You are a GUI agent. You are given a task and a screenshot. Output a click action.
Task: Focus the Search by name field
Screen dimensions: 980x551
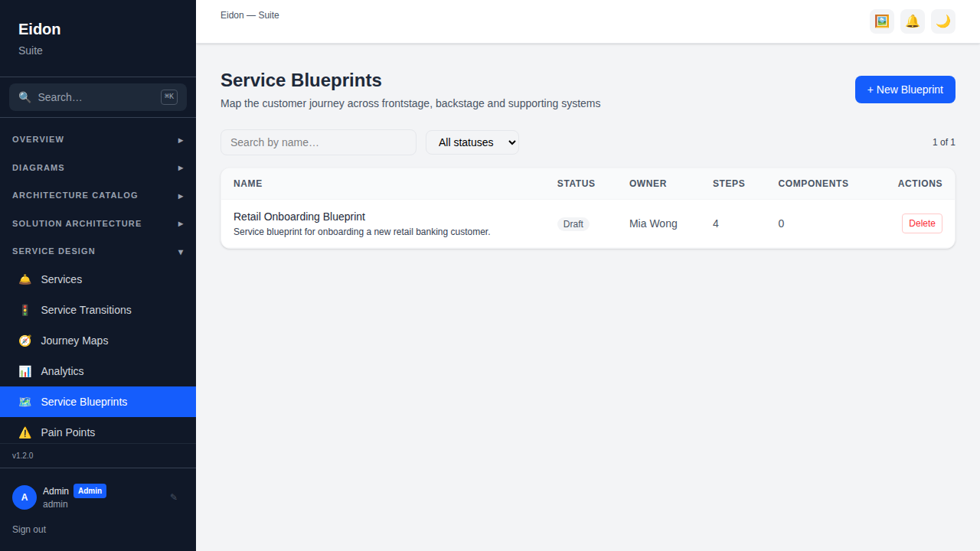click(x=318, y=142)
